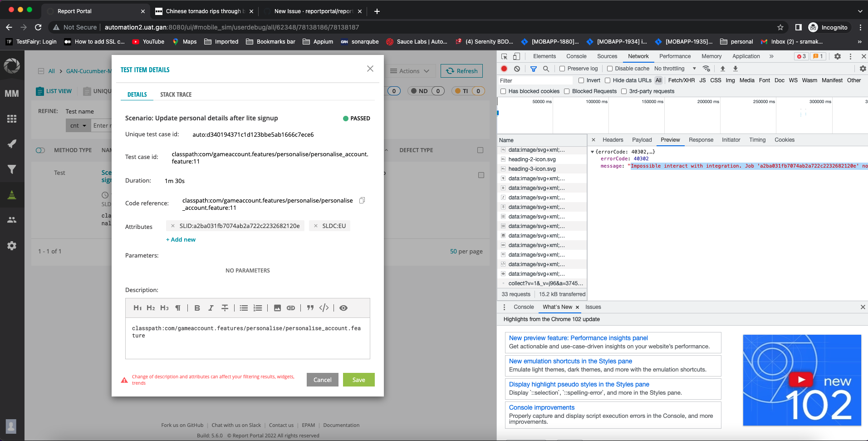This screenshot has width=868, height=441.
Task: Check Disable cache in DevTools
Action: [x=609, y=69]
